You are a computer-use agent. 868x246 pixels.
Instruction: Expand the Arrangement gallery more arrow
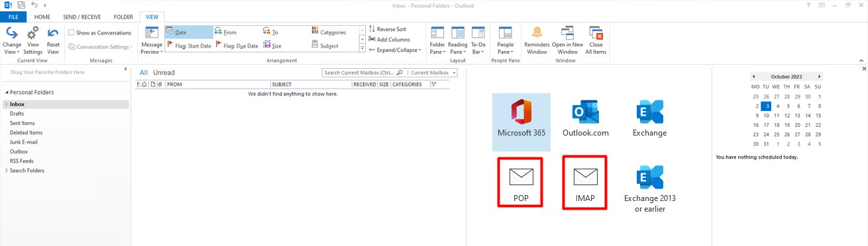coord(362,48)
